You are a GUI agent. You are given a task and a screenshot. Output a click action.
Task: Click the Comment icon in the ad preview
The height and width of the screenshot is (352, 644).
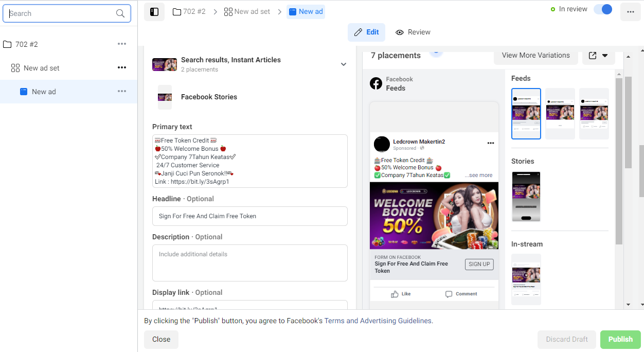(449, 294)
